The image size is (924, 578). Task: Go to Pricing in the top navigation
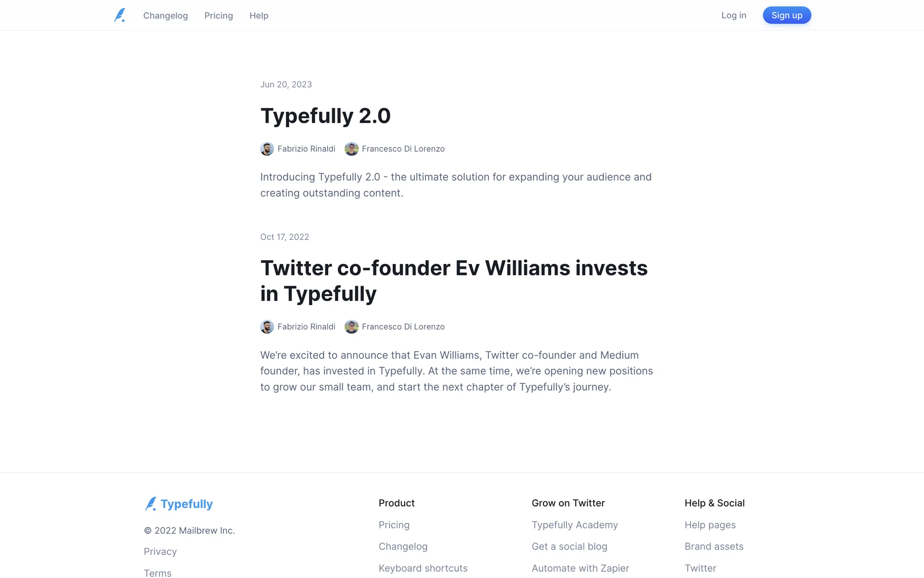[218, 15]
